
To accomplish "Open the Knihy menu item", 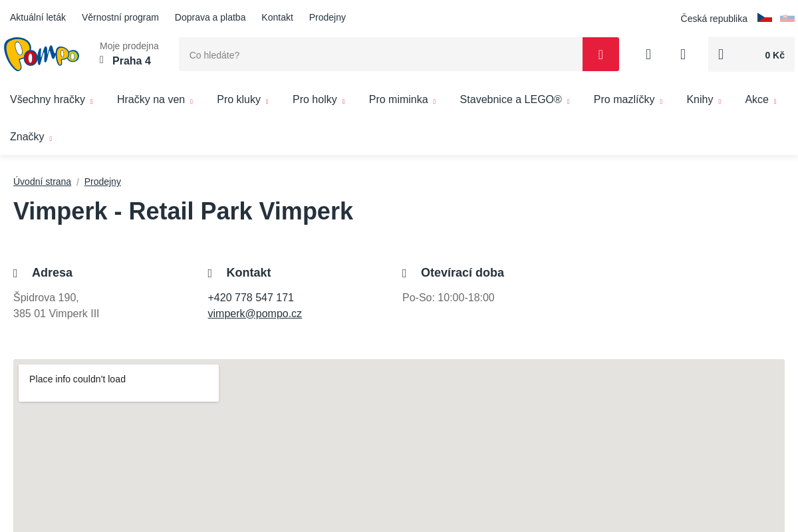I will 703,100.
